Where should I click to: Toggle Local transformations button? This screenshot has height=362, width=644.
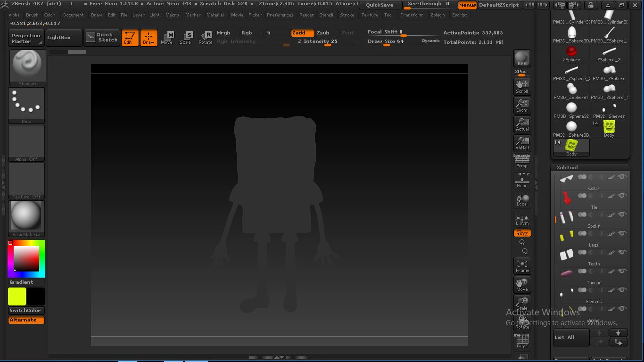522,200
